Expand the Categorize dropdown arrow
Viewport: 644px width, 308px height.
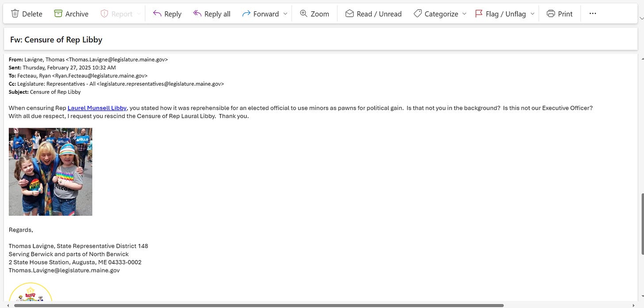pos(464,14)
